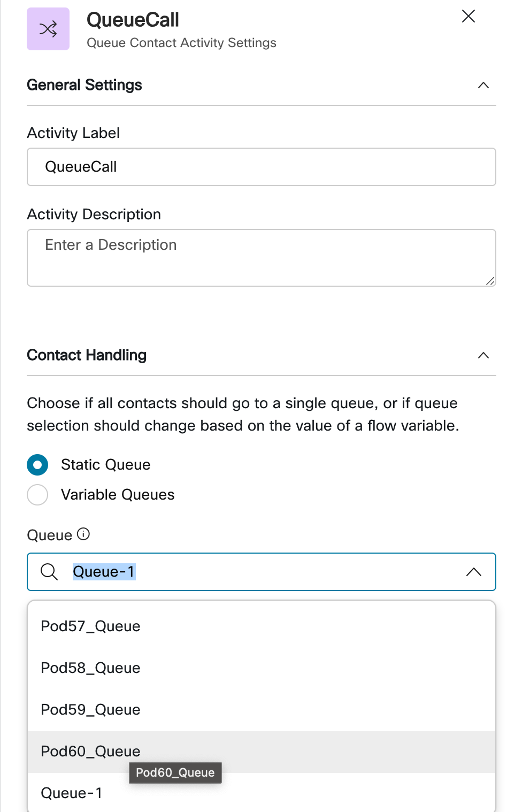Select the highlighted Pod60_Queue option
Image resolution: width=507 pixels, height=812 pixels.
click(x=90, y=752)
